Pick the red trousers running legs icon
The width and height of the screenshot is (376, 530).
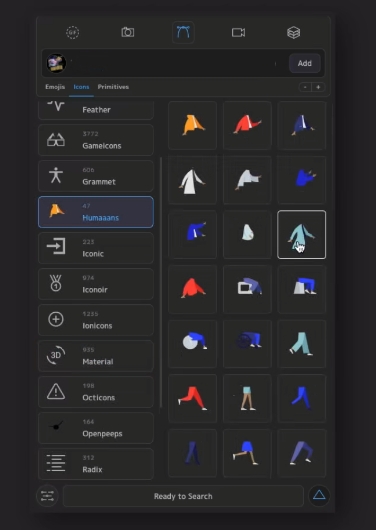pyautogui.click(x=192, y=399)
